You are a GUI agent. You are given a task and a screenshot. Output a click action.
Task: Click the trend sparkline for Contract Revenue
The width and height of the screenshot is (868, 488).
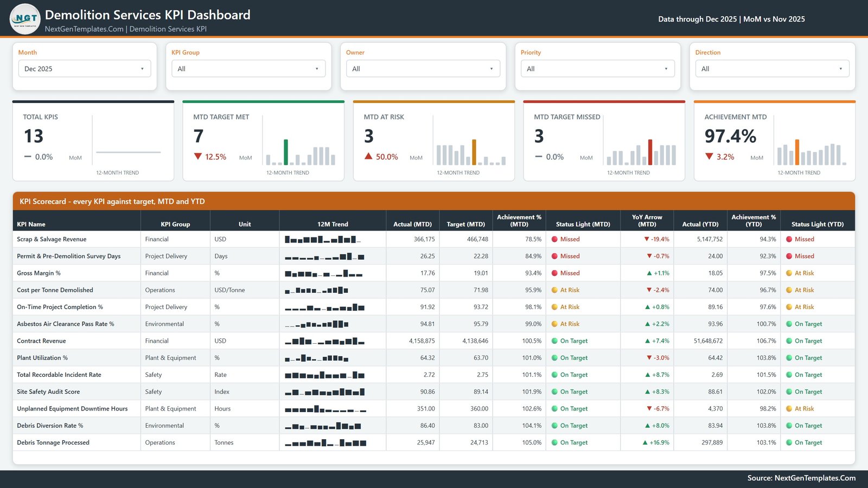click(325, 341)
